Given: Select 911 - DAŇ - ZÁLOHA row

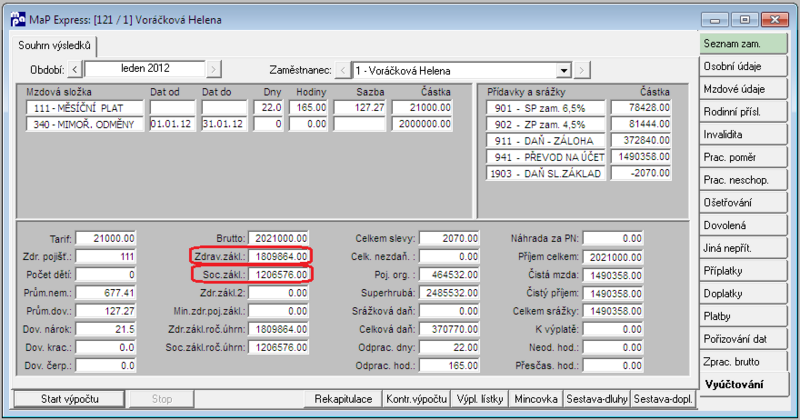Looking at the screenshot, I should (545, 141).
